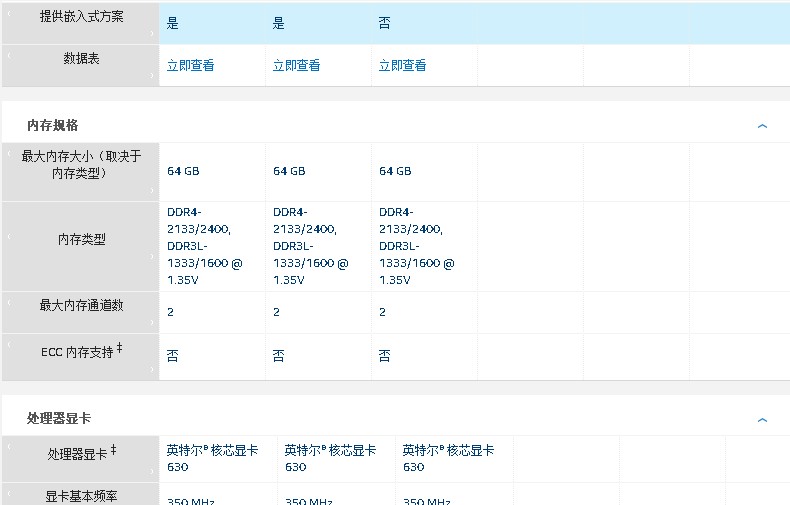Click second column 64 GB value
790x505 pixels.
(289, 171)
